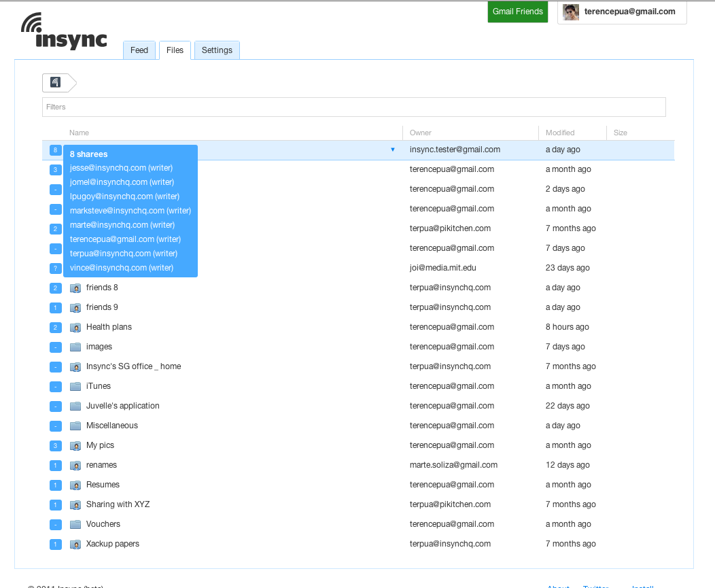This screenshot has width=715, height=588.
Task: Click the Insync logo
Action: tap(64, 32)
